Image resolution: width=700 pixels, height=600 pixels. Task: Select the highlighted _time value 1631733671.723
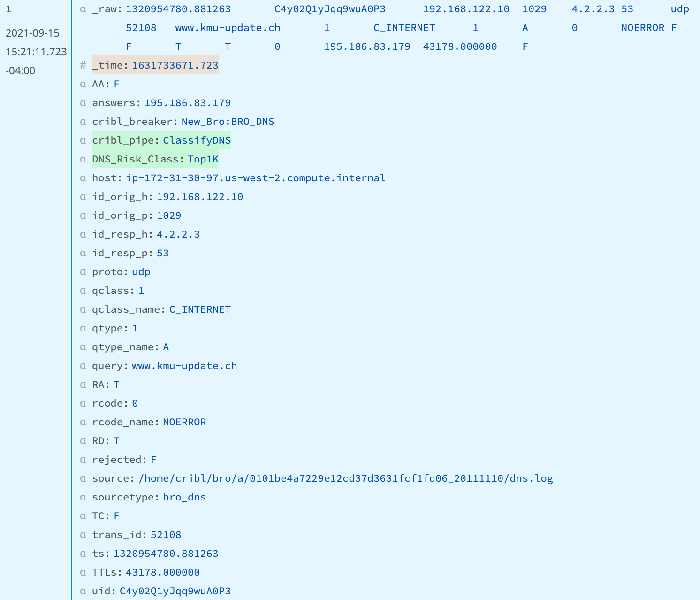[x=175, y=65]
